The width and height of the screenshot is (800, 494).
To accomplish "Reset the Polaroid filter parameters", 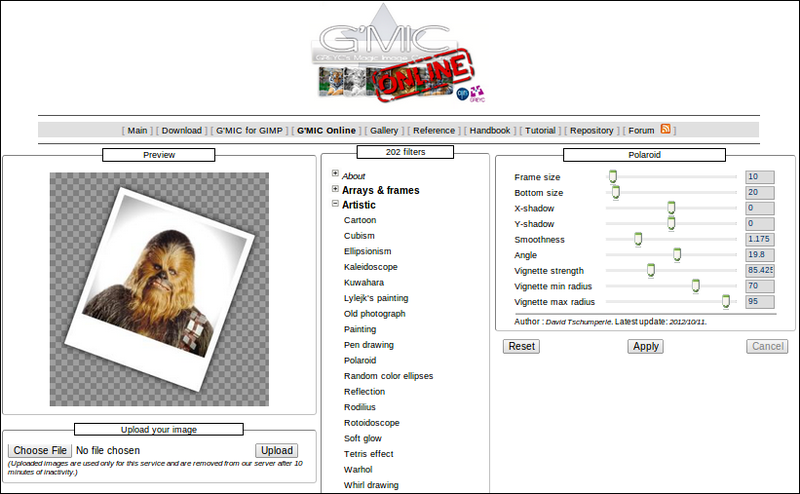I will point(521,346).
